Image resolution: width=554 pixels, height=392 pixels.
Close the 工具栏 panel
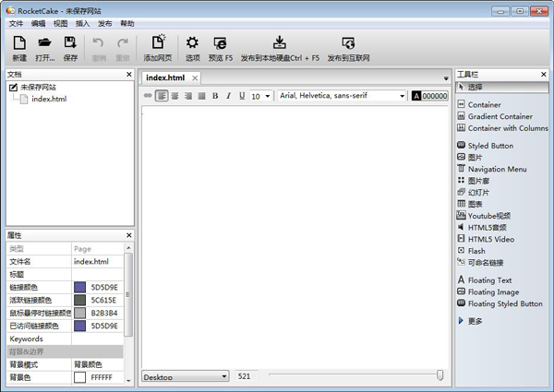click(x=544, y=74)
